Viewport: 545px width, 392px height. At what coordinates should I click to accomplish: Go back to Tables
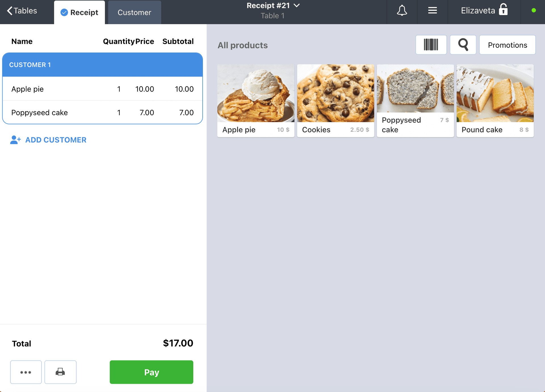tap(22, 11)
